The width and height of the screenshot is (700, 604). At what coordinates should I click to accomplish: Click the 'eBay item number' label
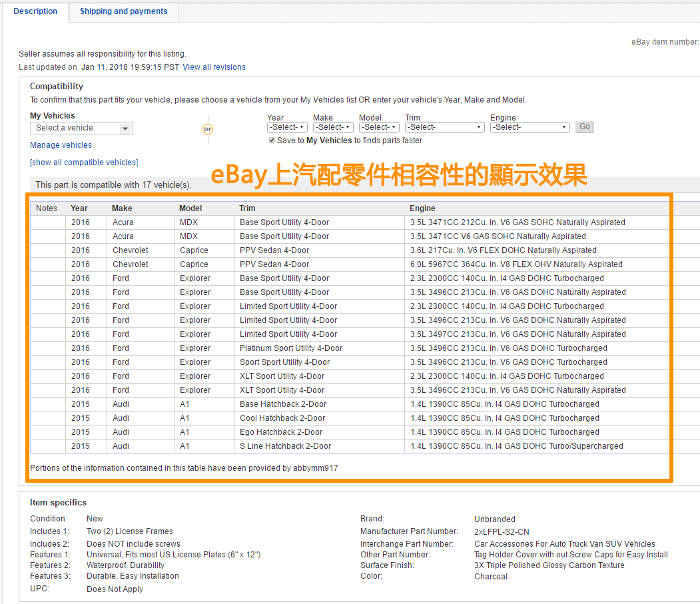pos(665,42)
